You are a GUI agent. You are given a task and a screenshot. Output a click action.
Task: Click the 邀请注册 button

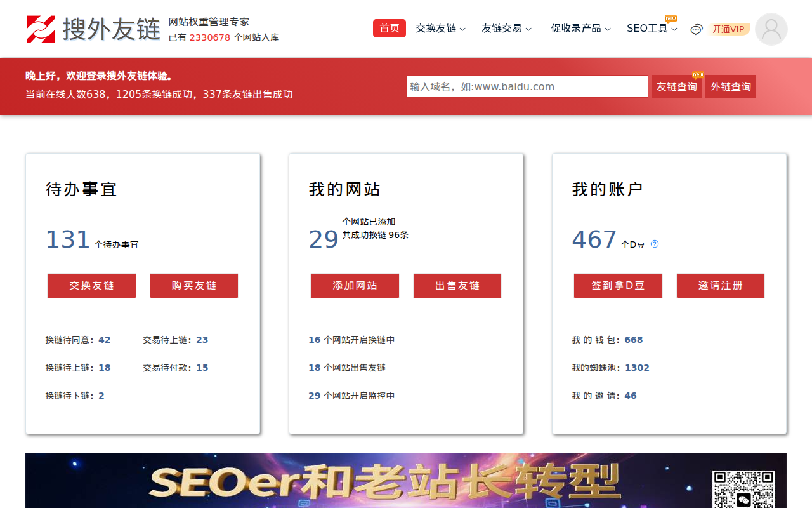[720, 286]
